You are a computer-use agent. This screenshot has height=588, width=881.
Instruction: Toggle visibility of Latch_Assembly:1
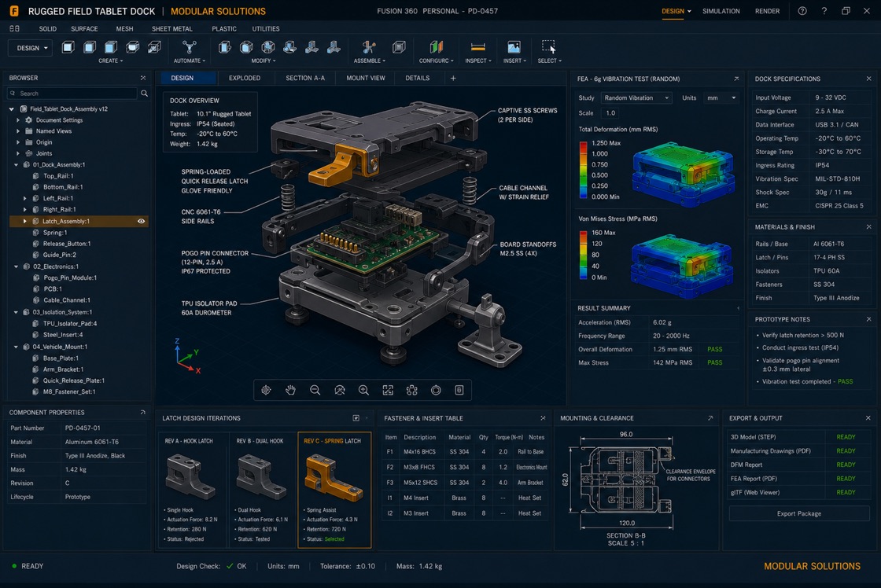tap(141, 221)
